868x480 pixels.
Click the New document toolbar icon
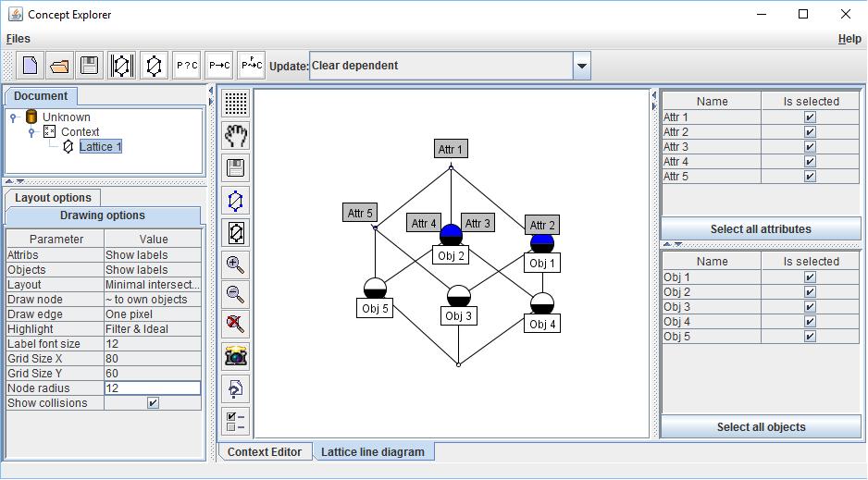click(30, 66)
